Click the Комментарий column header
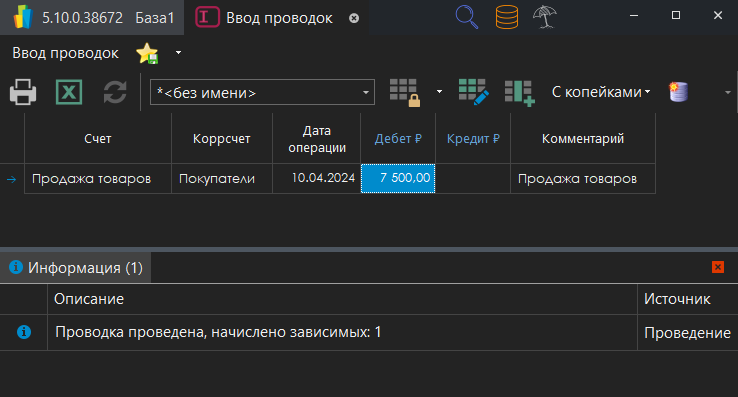The height and width of the screenshot is (397, 738). coord(583,138)
